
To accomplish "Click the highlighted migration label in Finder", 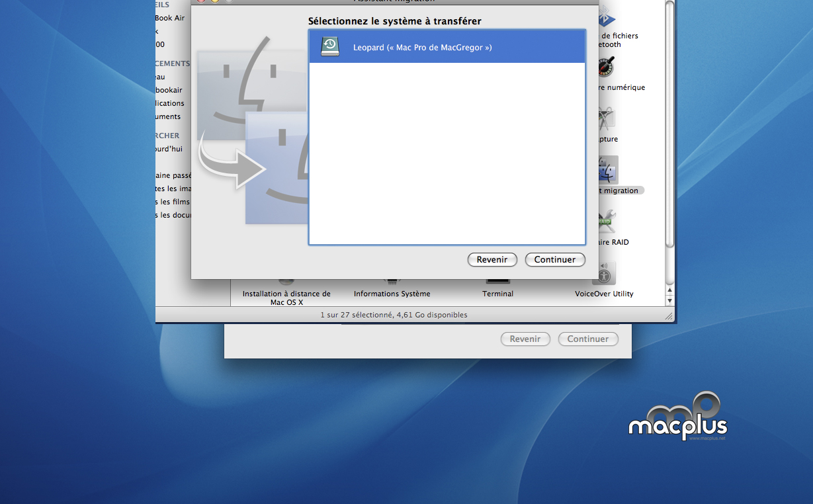I will click(620, 190).
